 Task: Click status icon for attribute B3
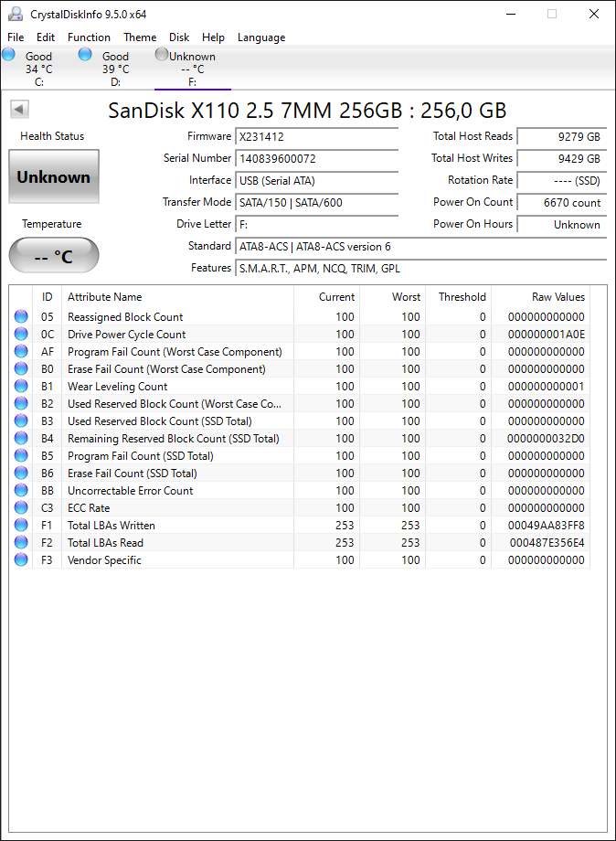click(x=21, y=420)
